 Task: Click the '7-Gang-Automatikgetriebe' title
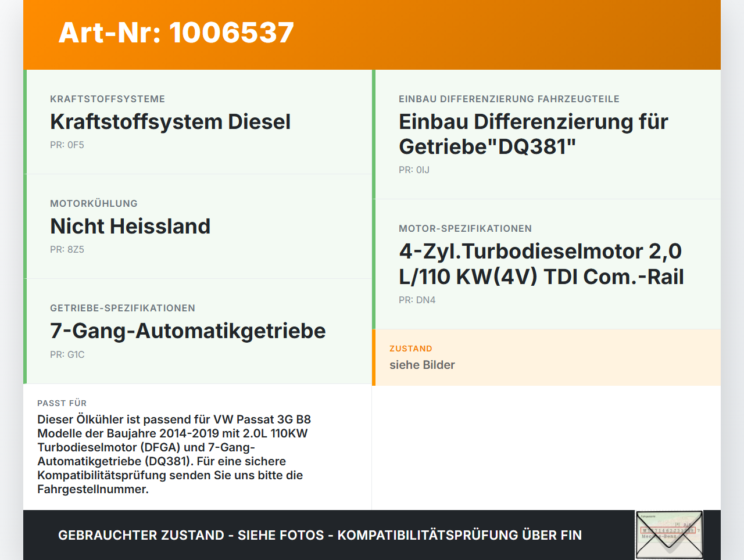[188, 331]
